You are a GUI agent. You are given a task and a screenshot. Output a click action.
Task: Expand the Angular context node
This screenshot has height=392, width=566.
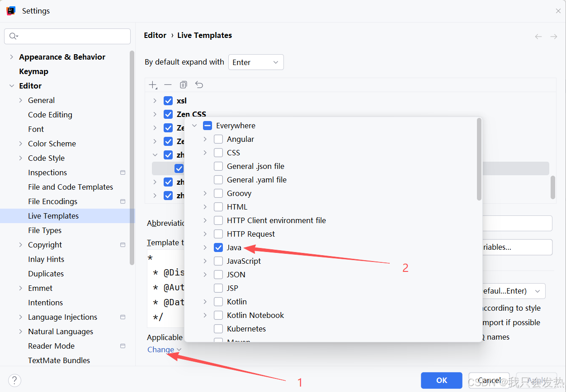[205, 139]
